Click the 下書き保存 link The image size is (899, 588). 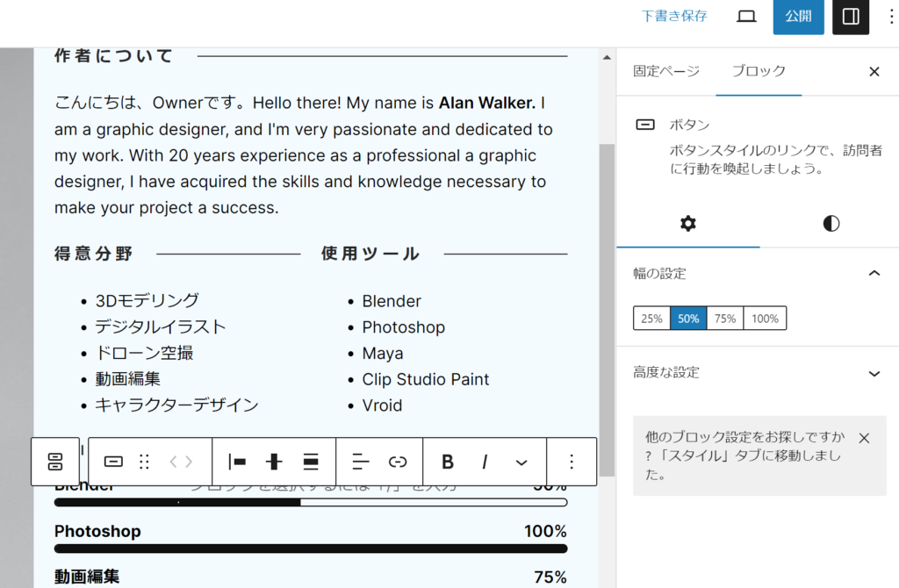tap(674, 16)
